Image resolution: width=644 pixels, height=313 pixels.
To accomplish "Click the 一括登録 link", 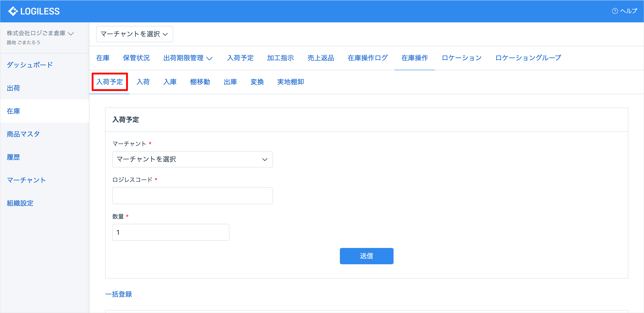I will [119, 294].
